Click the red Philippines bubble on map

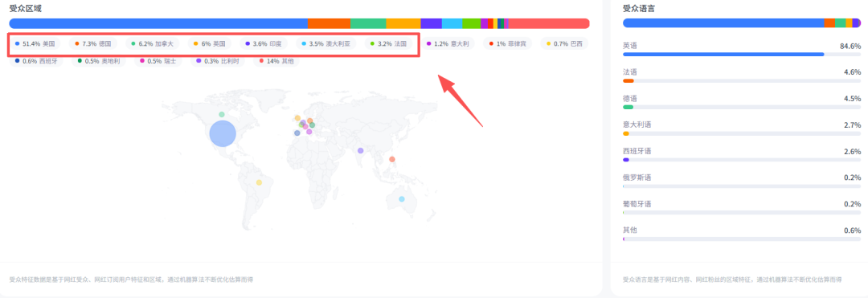pyautogui.click(x=392, y=159)
